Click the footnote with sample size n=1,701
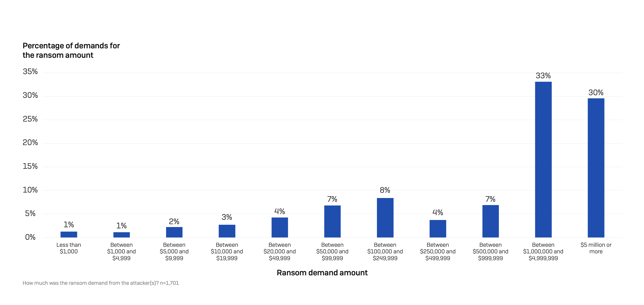This screenshot has width=644, height=305. 101,283
